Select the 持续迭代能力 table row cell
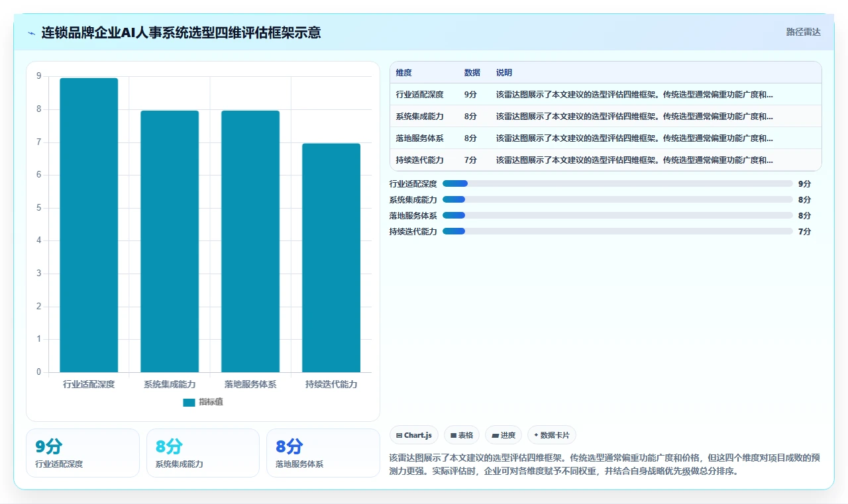Image resolution: width=848 pixels, height=504 pixels. [420, 160]
